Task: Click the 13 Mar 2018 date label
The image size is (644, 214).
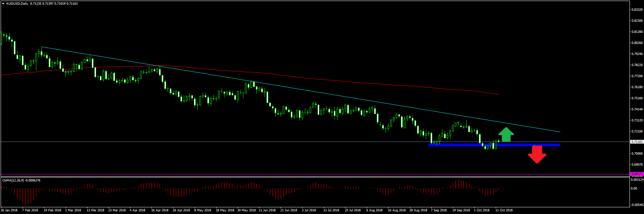Action: click(x=95, y=210)
